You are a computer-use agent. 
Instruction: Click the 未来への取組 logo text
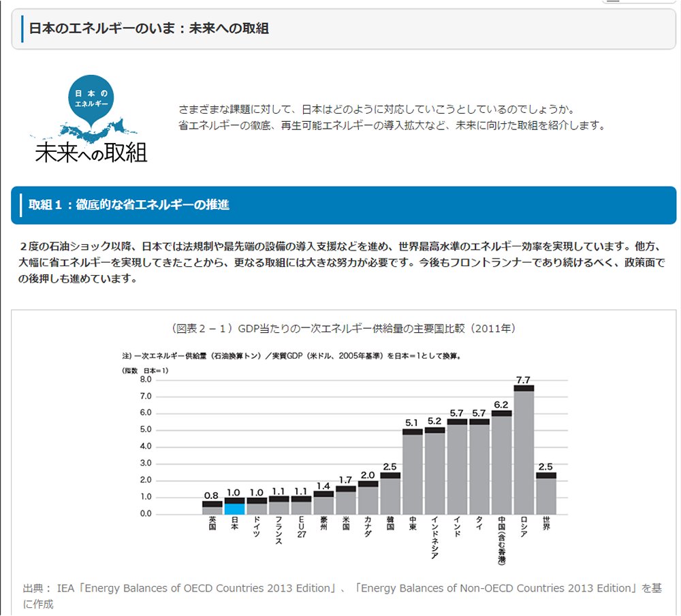coord(91,151)
